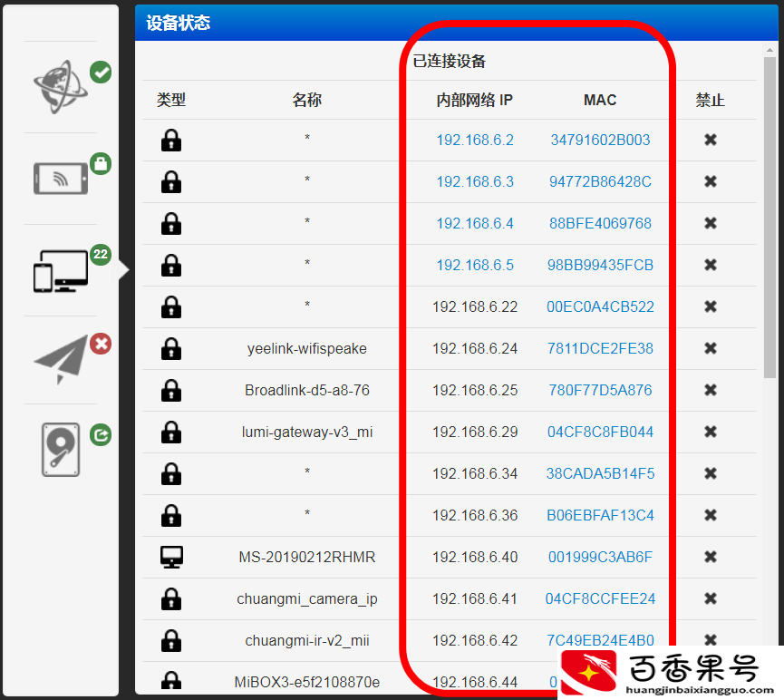
Task: Block device 192.168.6.34 with X icon
Action: click(x=711, y=473)
